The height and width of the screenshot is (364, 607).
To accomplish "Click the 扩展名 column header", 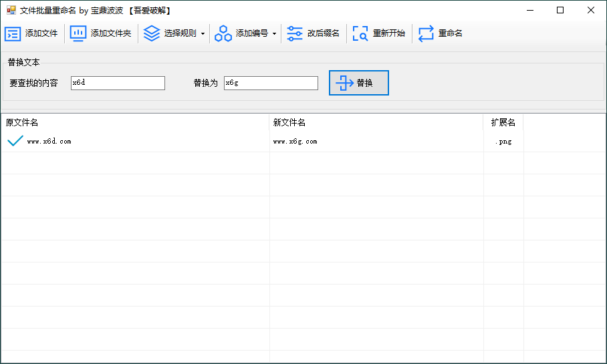I will click(503, 123).
